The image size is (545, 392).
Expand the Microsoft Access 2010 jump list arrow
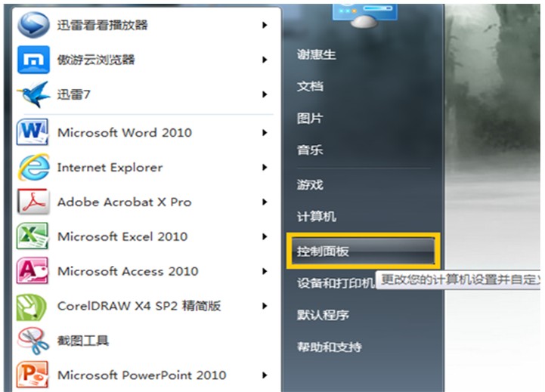[x=265, y=271]
